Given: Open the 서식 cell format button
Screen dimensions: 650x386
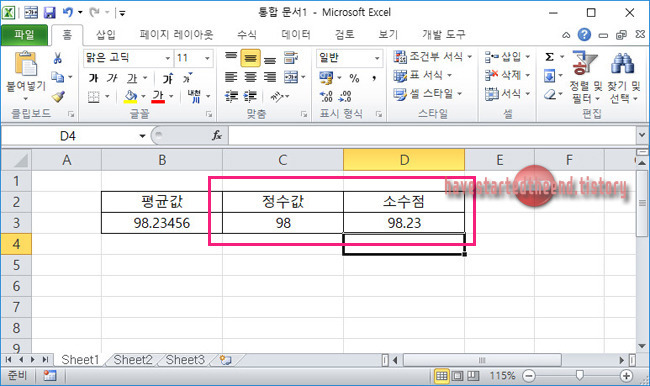Looking at the screenshot, I should tap(508, 94).
